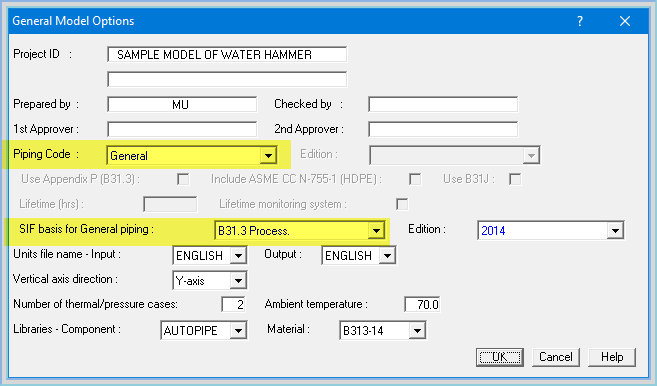Click the 1st Approver field

[182, 129]
